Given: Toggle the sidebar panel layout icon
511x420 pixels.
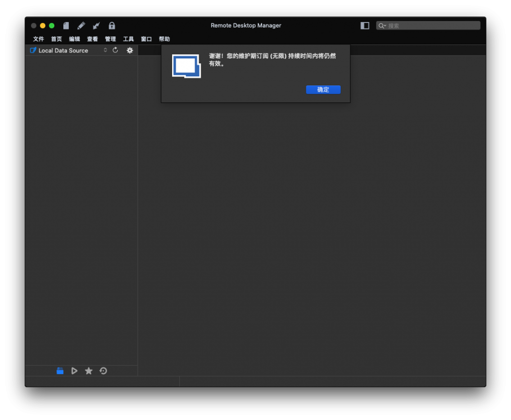Looking at the screenshot, I should coord(365,25).
